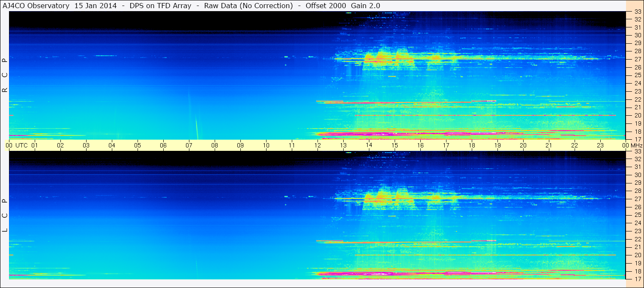Select the 15 hour mark on UTC axis
The image size is (644, 288).
(395, 145)
